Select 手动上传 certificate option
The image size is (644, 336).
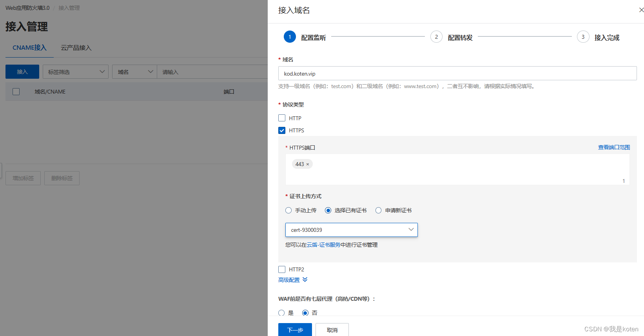[x=288, y=210]
